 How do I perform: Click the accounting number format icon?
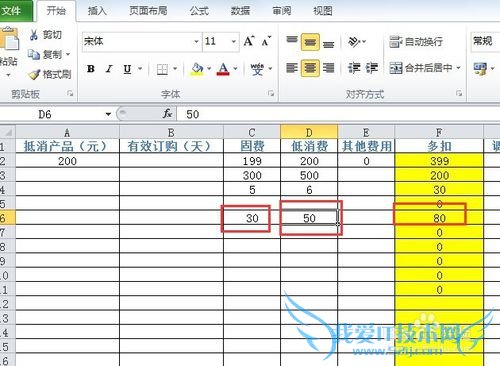(480, 69)
